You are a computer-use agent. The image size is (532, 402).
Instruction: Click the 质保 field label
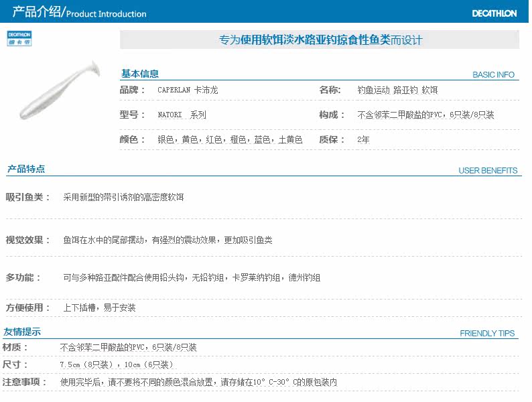coord(332,139)
